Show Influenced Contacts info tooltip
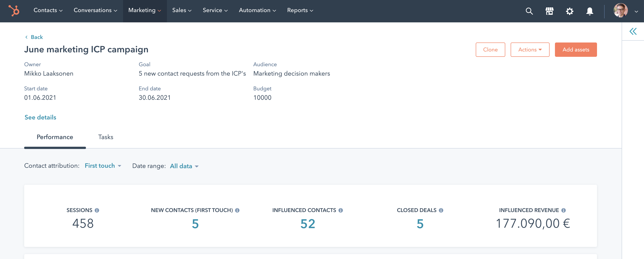This screenshot has width=644, height=259. click(x=341, y=210)
